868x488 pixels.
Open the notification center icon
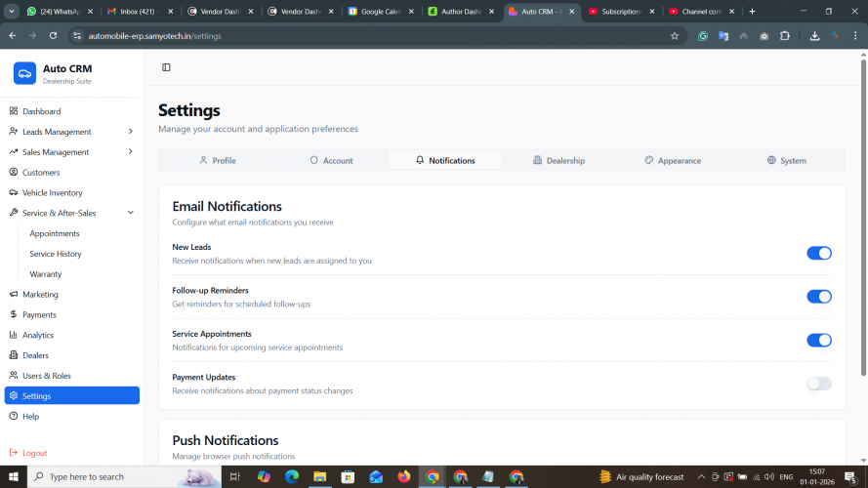pyautogui.click(x=851, y=476)
